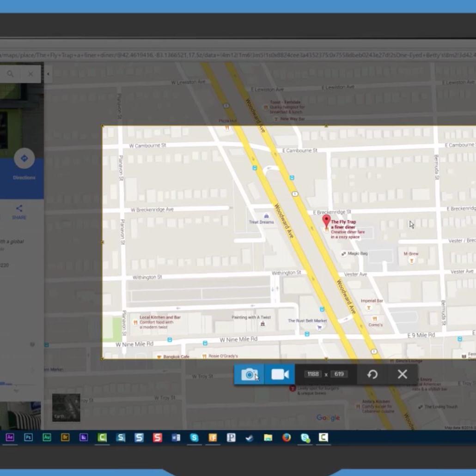Click the "W Breckenridge Ave" street label
The width and height of the screenshot is (476, 476).
tap(152, 210)
